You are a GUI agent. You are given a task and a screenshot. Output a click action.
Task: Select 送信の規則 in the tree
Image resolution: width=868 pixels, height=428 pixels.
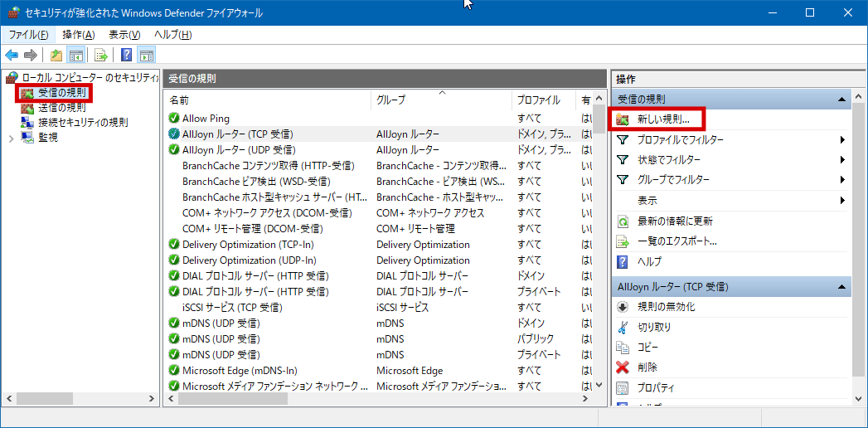(61, 107)
